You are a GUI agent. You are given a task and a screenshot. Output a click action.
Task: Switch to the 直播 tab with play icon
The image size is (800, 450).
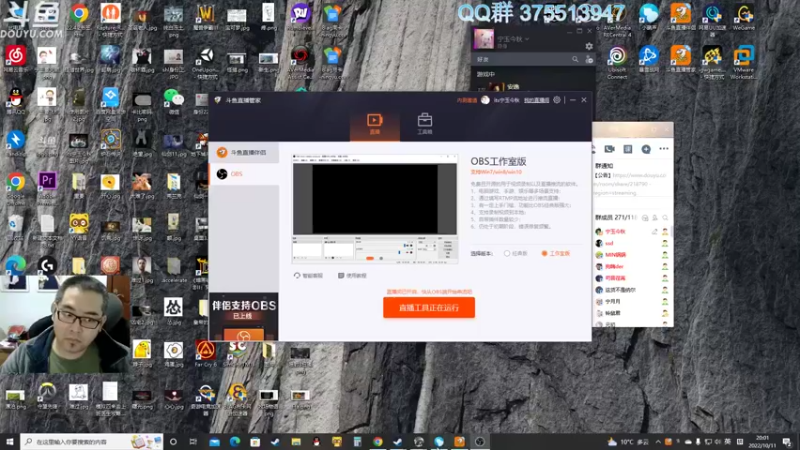(374, 124)
